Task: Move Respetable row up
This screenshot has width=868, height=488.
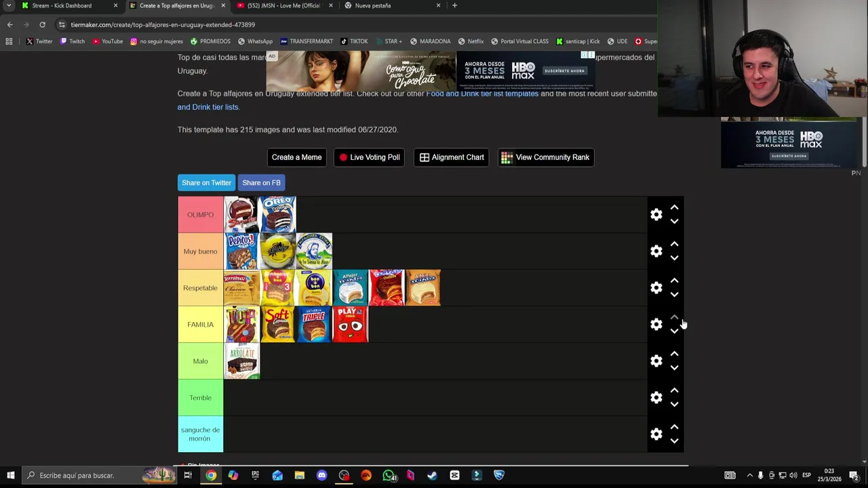Action: [674, 281]
